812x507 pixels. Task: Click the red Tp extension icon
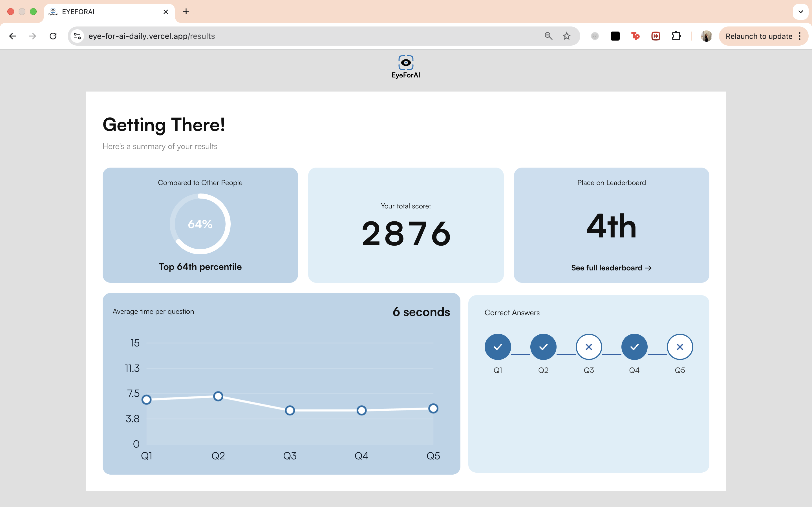click(635, 36)
